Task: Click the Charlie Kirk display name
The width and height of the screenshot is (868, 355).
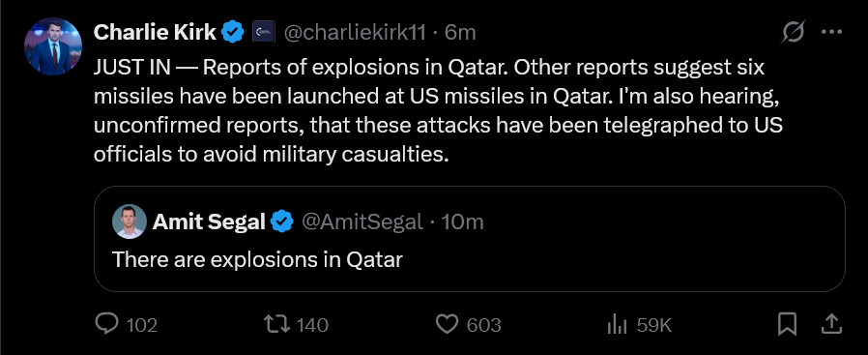Action: [x=155, y=32]
